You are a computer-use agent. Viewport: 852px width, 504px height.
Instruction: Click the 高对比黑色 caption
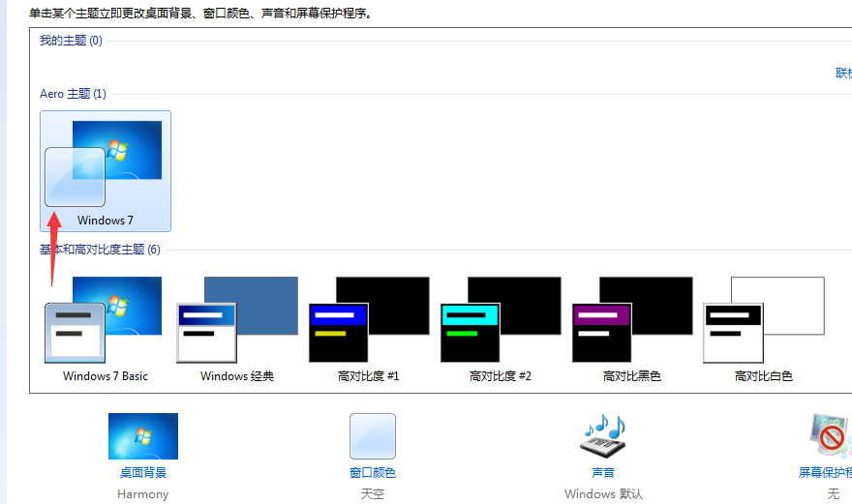[632, 376]
